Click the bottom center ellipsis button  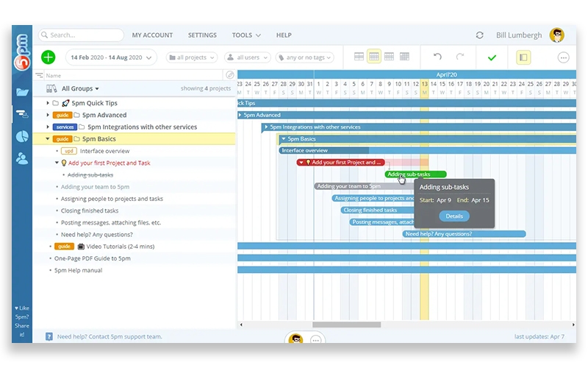click(x=316, y=340)
